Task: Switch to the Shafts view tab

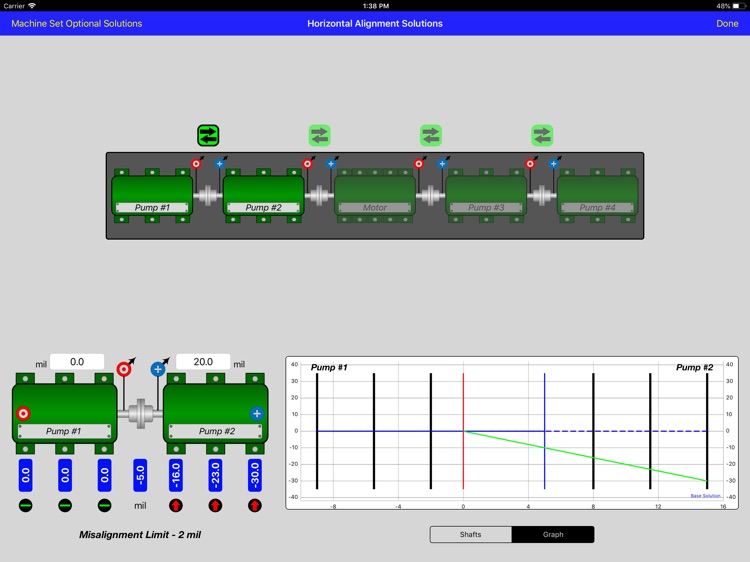Action: 471,534
